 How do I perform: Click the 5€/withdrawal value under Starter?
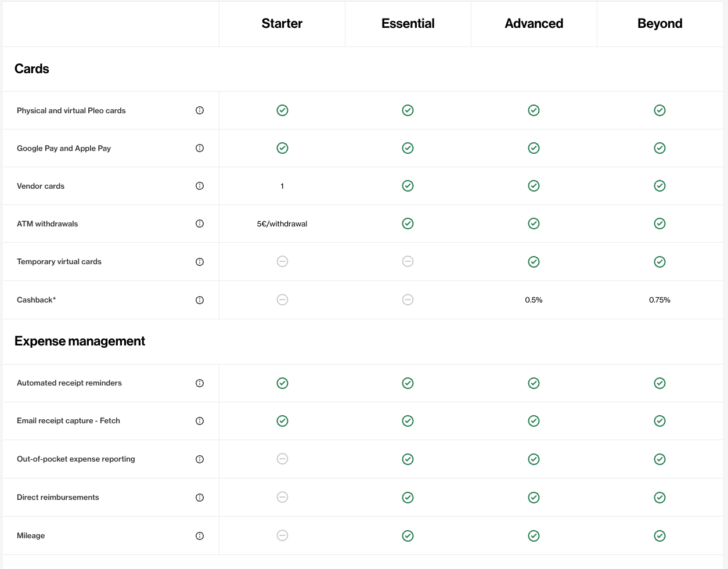[282, 224]
